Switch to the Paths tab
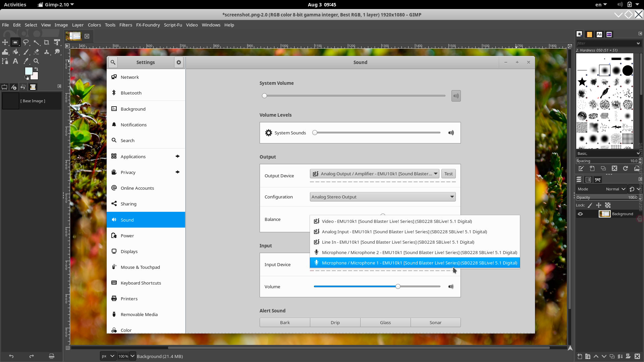This screenshot has height=362, width=644. (x=598, y=180)
